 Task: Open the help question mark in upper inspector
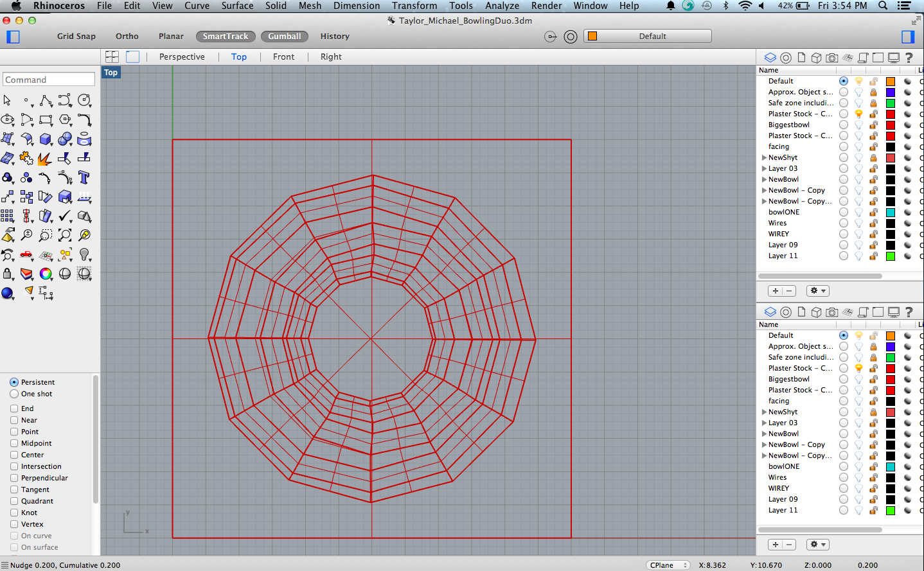pyautogui.click(x=909, y=58)
